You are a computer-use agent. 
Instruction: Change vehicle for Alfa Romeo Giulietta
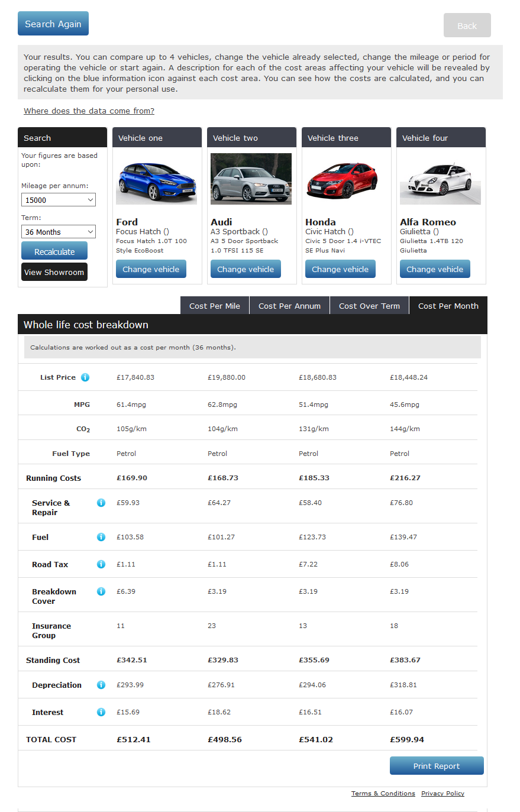(x=435, y=269)
